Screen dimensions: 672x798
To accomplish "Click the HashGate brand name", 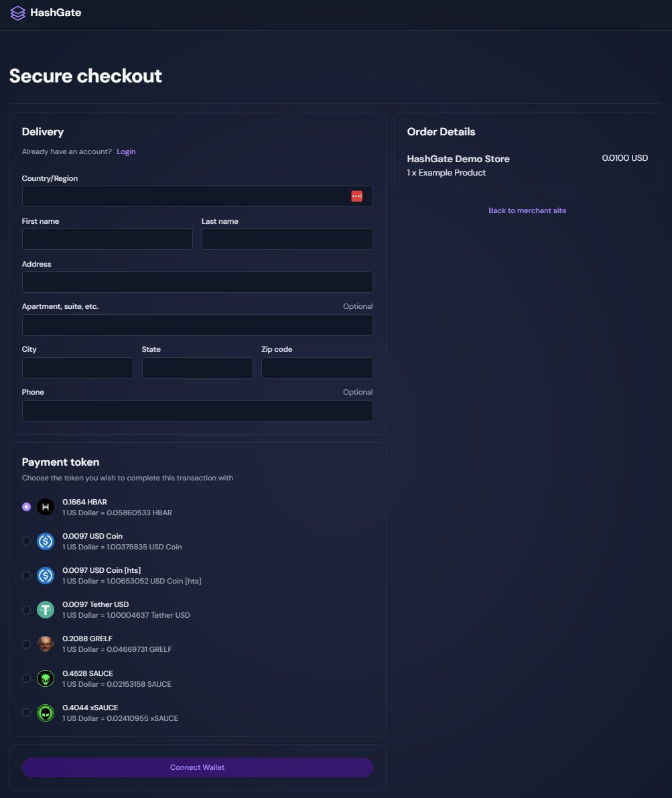I will point(56,13).
